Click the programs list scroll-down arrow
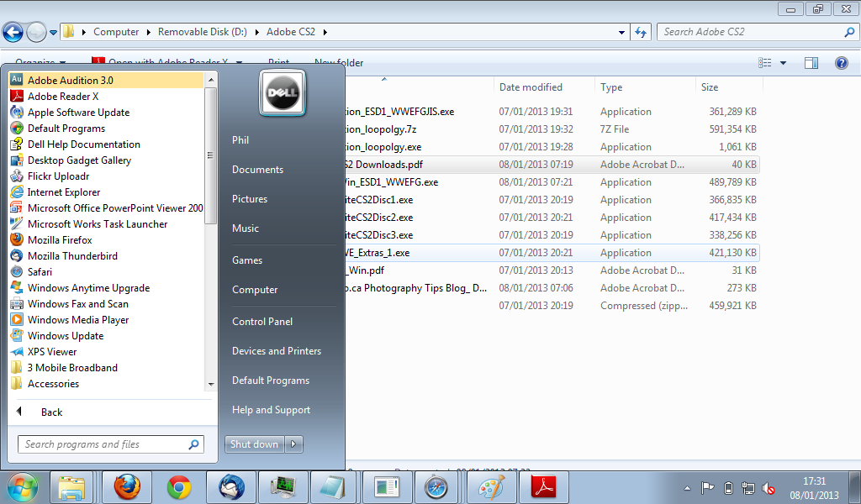 tap(210, 385)
